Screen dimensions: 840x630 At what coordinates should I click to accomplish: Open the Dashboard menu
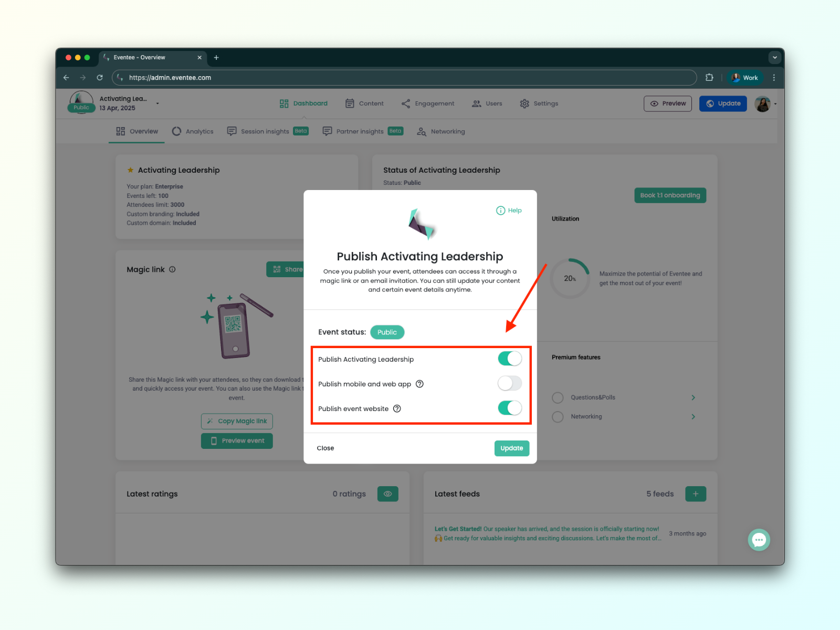point(303,103)
